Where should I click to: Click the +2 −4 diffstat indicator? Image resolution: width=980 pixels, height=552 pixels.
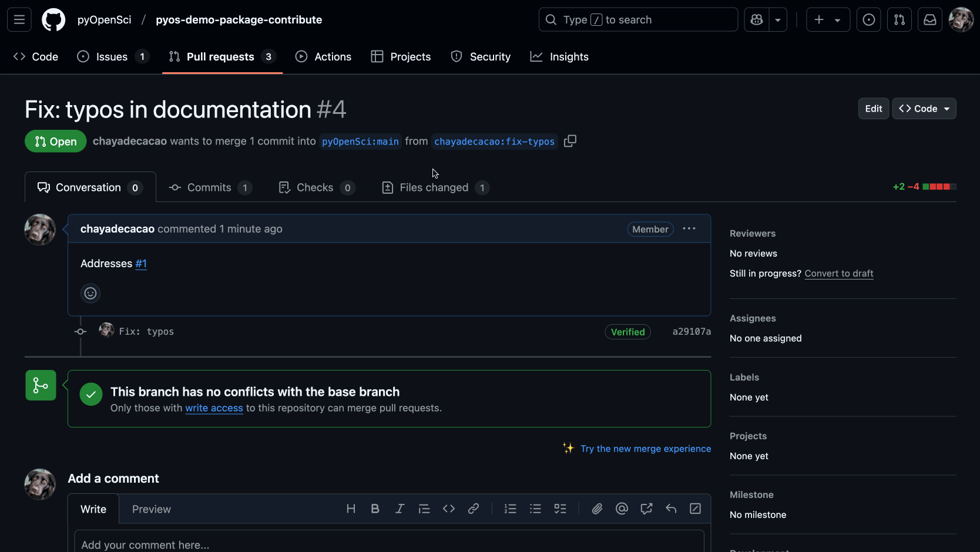click(x=924, y=187)
